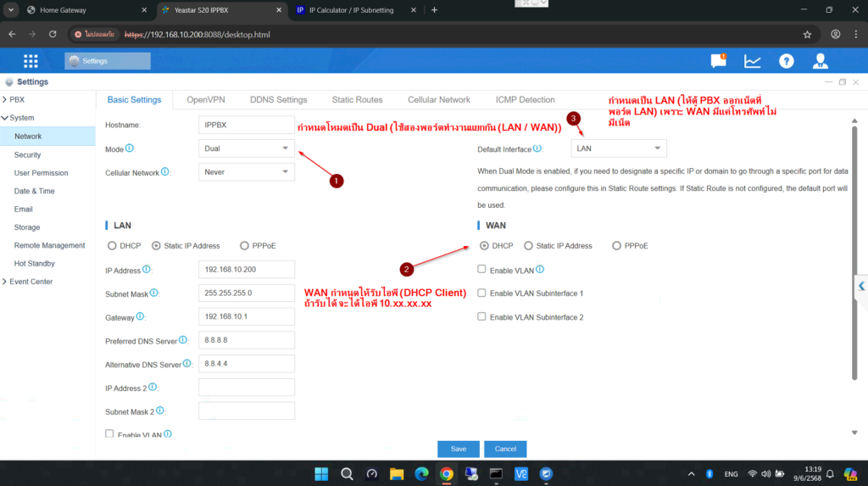This screenshot has width=868, height=486.
Task: Save the network settings
Action: click(459, 449)
